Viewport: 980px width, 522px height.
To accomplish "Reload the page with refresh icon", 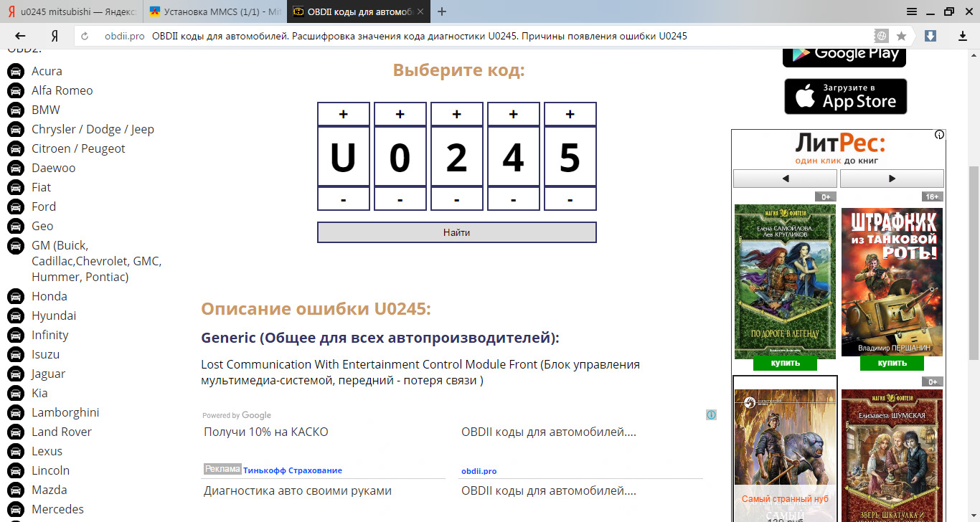I will coord(85,36).
